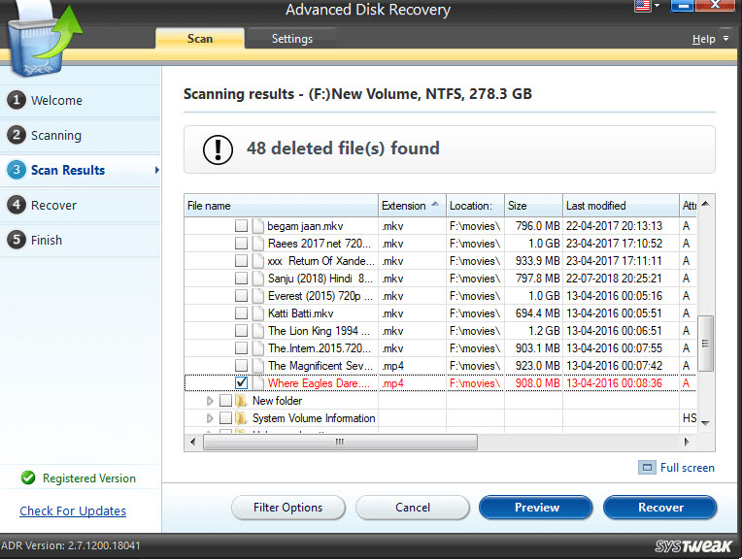Expand the System Volume Information node
742x560 pixels.
pos(210,418)
